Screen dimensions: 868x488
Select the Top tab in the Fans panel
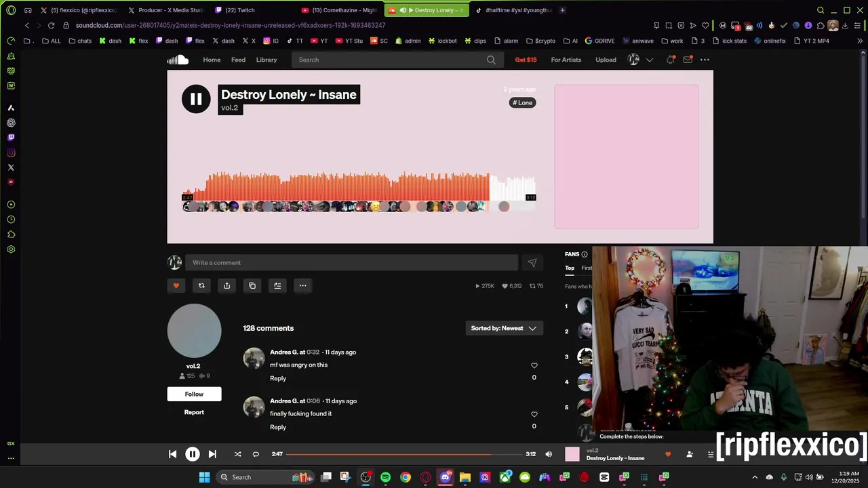tap(570, 268)
